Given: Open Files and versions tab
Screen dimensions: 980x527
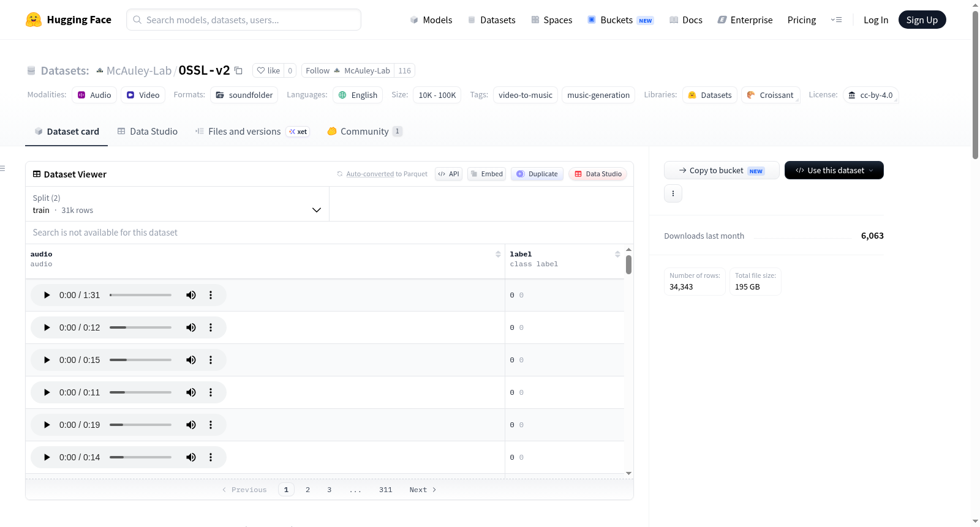Looking at the screenshot, I should [252, 131].
